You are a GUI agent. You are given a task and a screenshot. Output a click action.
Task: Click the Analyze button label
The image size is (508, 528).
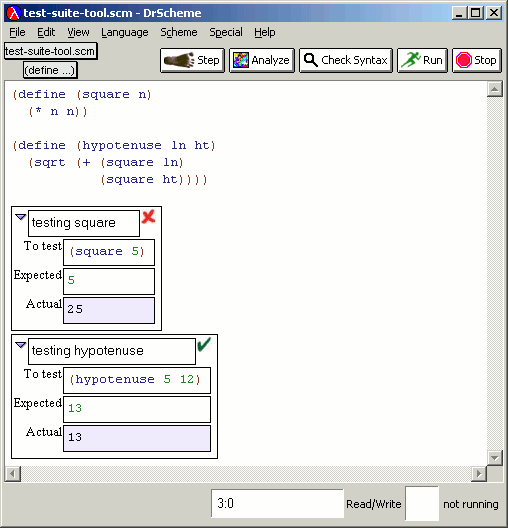[x=270, y=60]
